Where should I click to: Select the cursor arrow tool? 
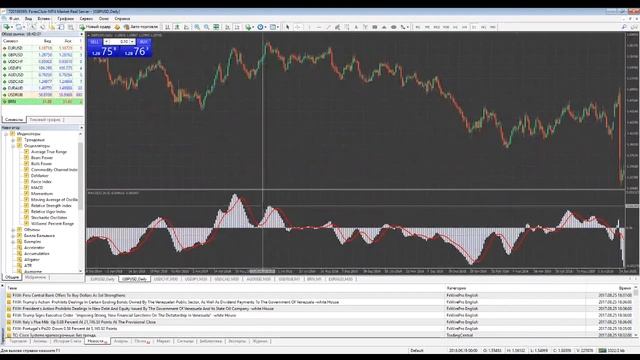click(x=288, y=27)
